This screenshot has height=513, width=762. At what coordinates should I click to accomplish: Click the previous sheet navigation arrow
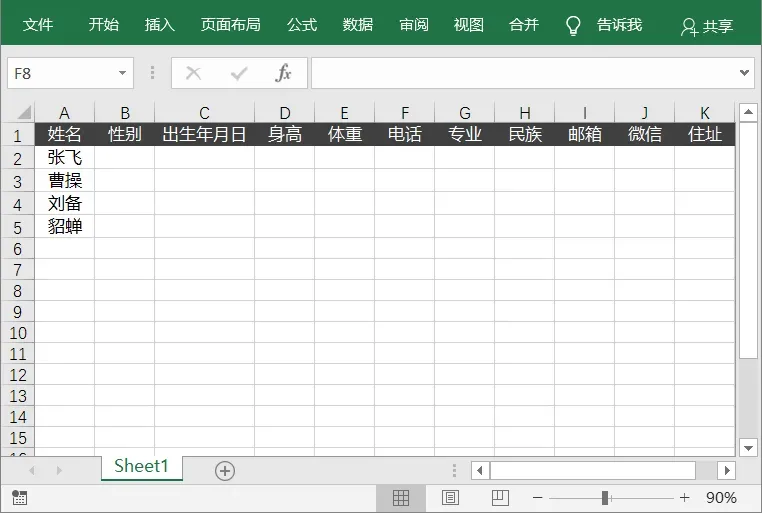[32, 470]
